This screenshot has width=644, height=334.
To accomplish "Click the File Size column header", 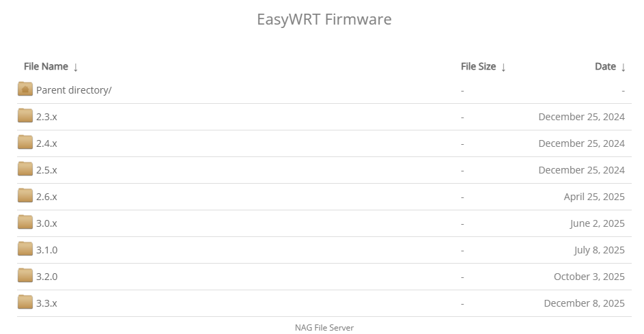I will pyautogui.click(x=478, y=66).
